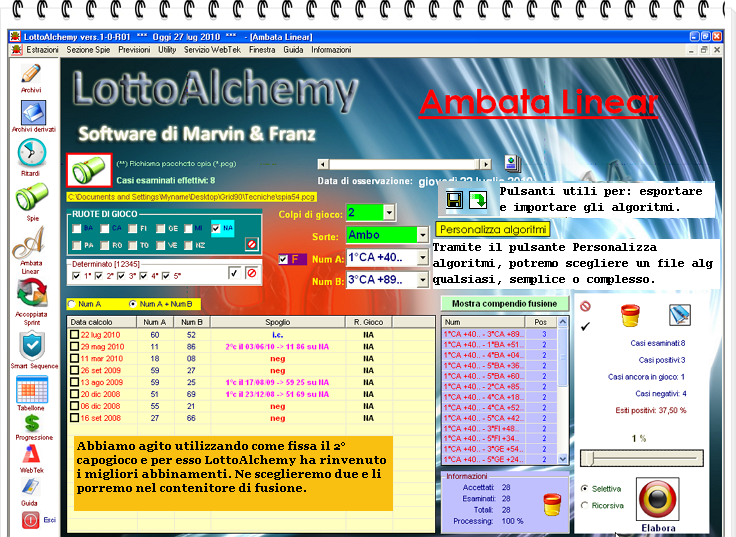This screenshot has height=537, width=736.
Task: Click the checkmark select-all icon in Determinato box
Action: click(x=234, y=273)
